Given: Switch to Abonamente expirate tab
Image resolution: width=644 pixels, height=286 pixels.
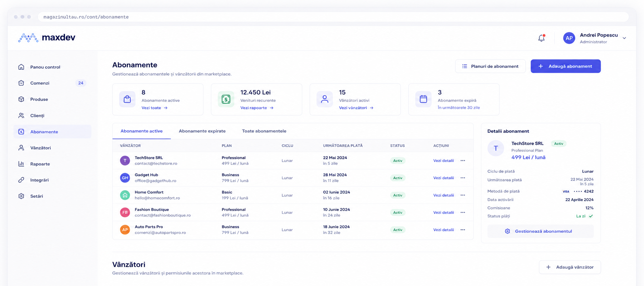Looking at the screenshot, I should [x=202, y=131].
